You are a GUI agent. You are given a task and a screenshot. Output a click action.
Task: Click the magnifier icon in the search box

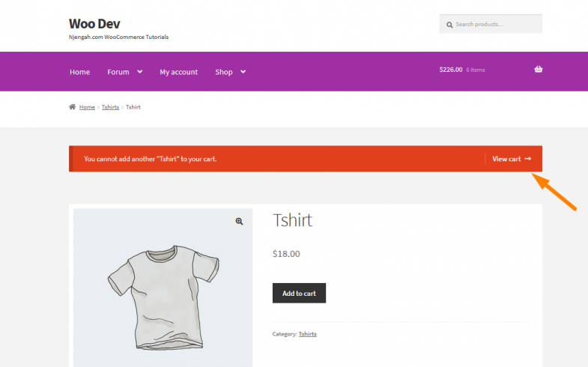coord(449,25)
